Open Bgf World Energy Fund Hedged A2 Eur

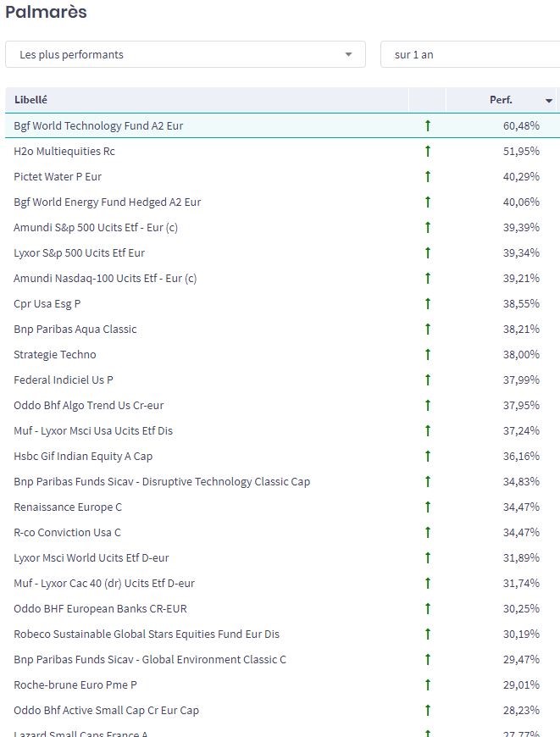(108, 202)
